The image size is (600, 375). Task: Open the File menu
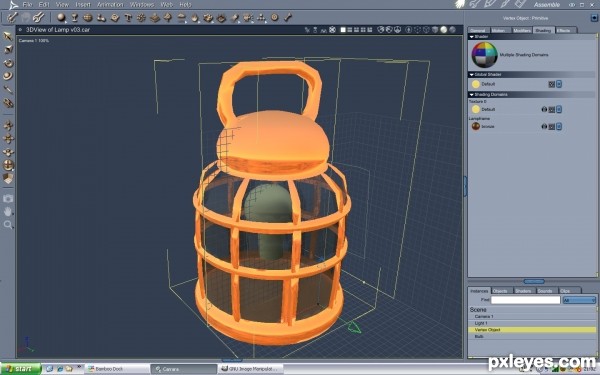(x=27, y=5)
